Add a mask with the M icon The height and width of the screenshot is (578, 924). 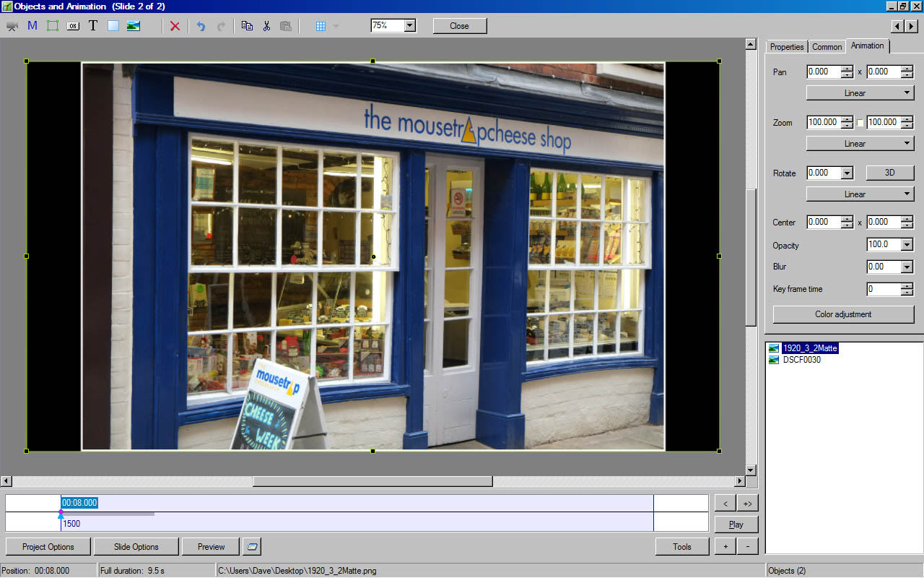[x=32, y=26]
